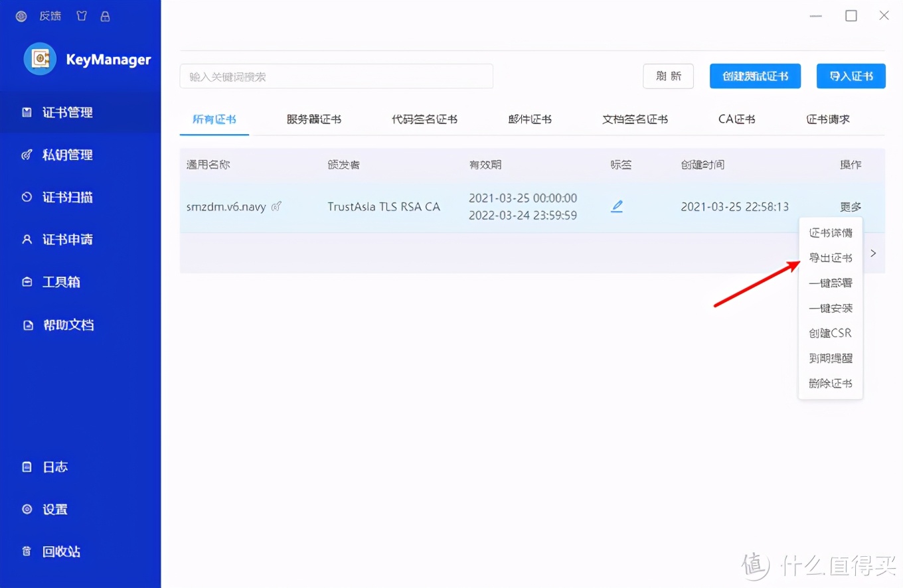Select 删除证书 (Delete Certificate) from the context menu
This screenshot has width=903, height=588.
tap(830, 383)
